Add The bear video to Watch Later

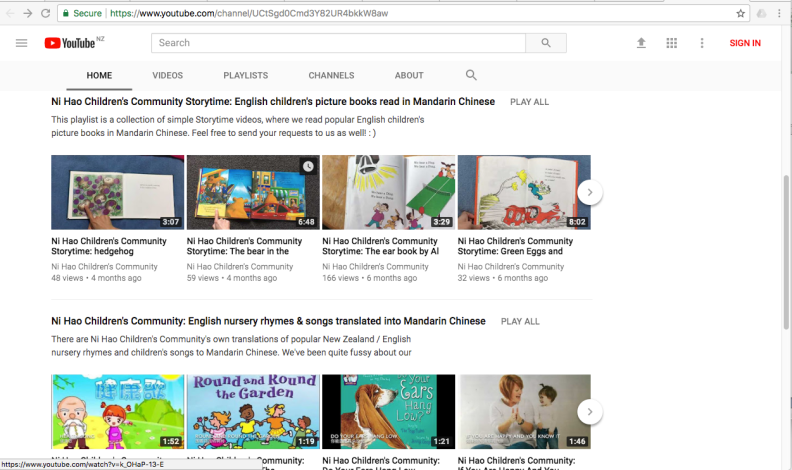tap(308, 166)
